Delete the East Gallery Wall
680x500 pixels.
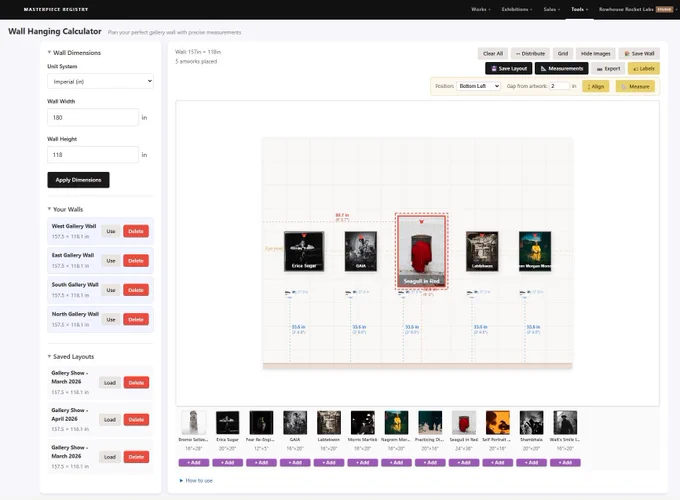pyautogui.click(x=136, y=261)
